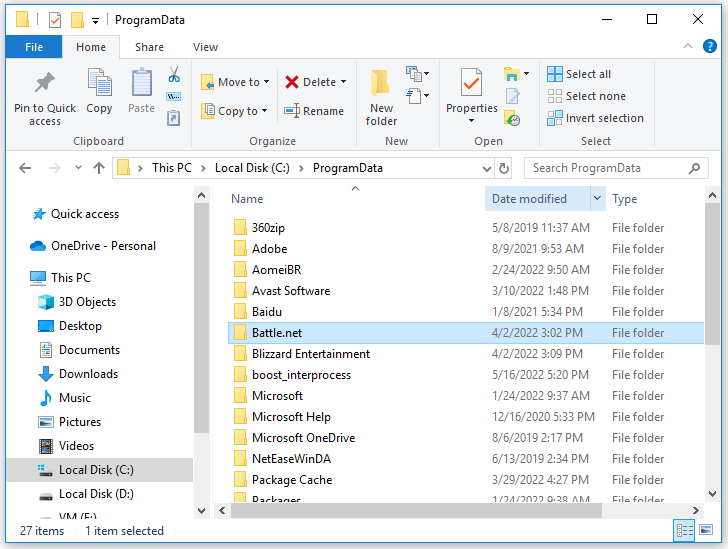Click the Cut scissors icon
The height and width of the screenshot is (549, 728).
coord(174,74)
